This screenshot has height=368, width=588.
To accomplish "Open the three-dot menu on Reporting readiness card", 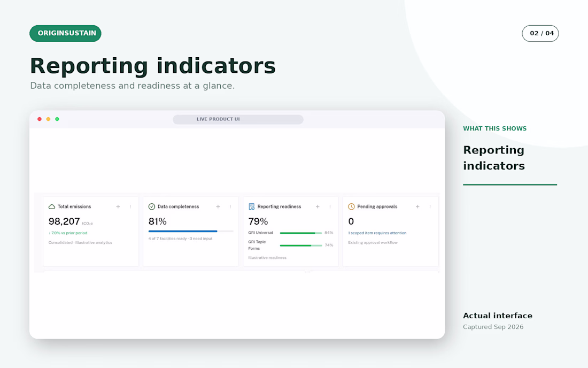I will (x=330, y=206).
